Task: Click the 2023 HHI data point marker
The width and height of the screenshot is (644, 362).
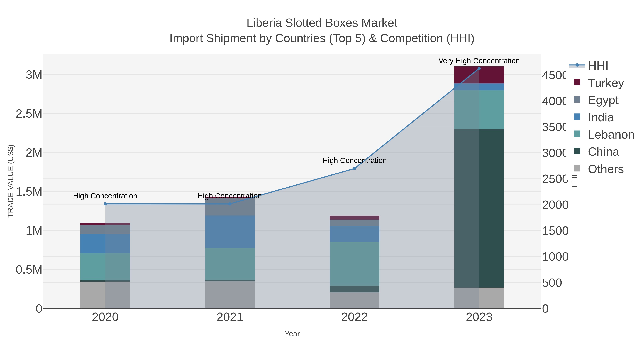Action: pos(479,68)
